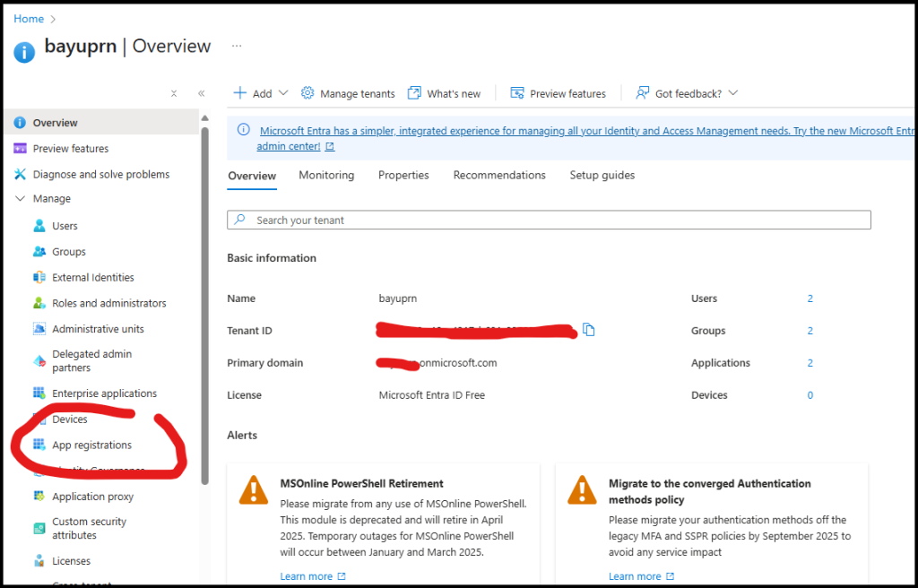The width and height of the screenshot is (918, 588).
Task: Click the Users icon in sidebar
Action: pos(39,226)
